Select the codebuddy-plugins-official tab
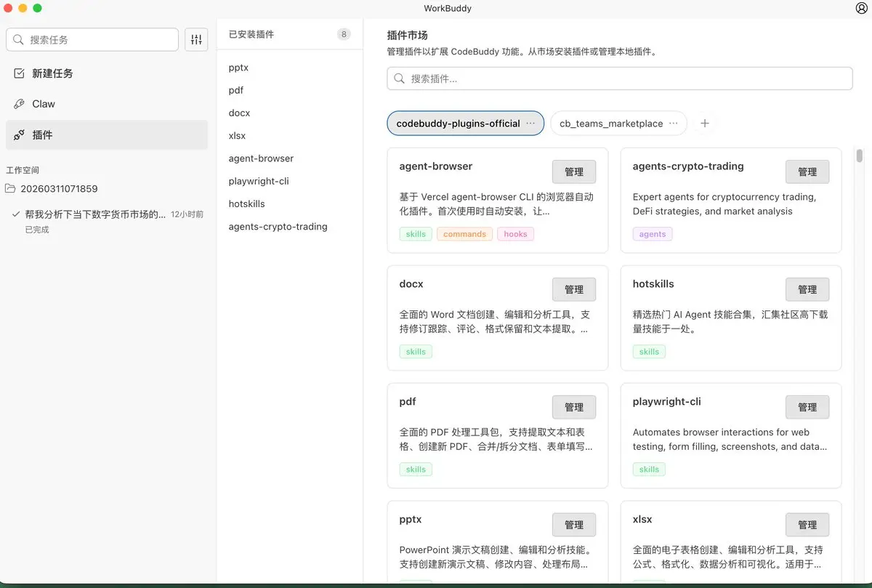Viewport: 872px width, 588px height. [457, 124]
